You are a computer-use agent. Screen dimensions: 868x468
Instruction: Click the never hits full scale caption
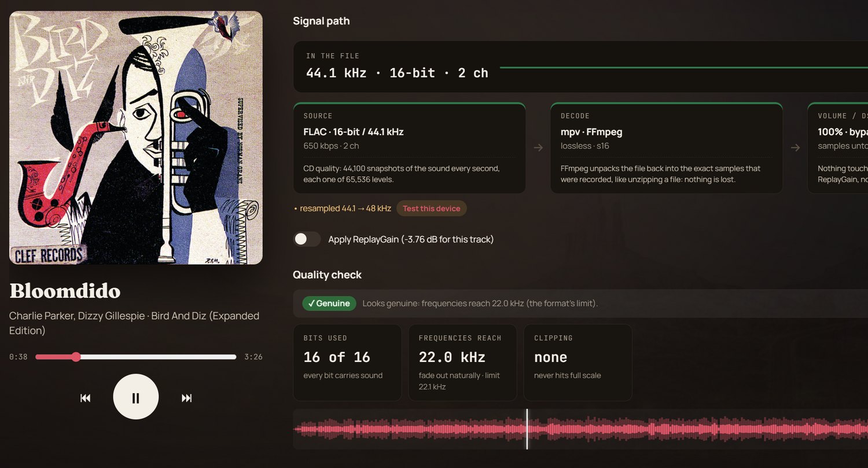(x=568, y=375)
